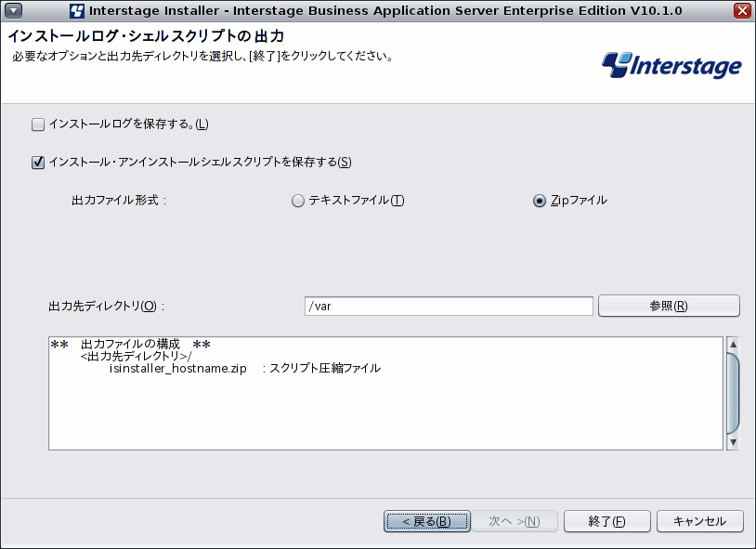Image resolution: width=756 pixels, height=549 pixels.
Task: Click the scroll down arrow of file structure box
Action: click(733, 442)
